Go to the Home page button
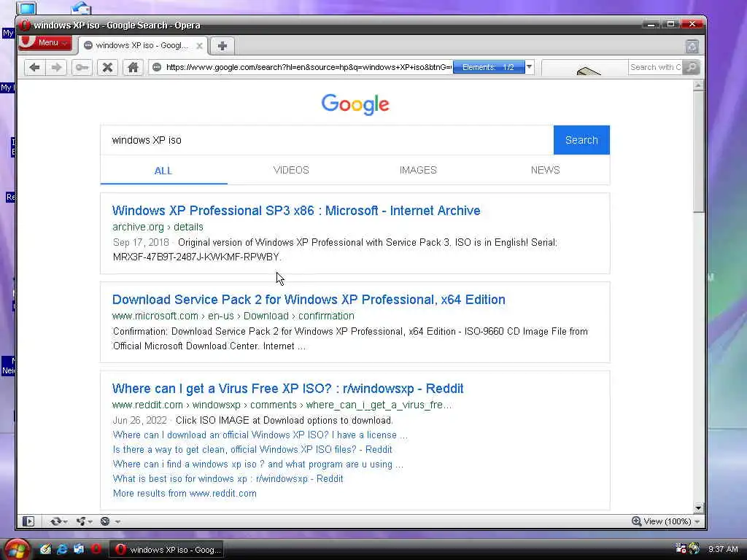The width and height of the screenshot is (747, 560). tap(133, 67)
